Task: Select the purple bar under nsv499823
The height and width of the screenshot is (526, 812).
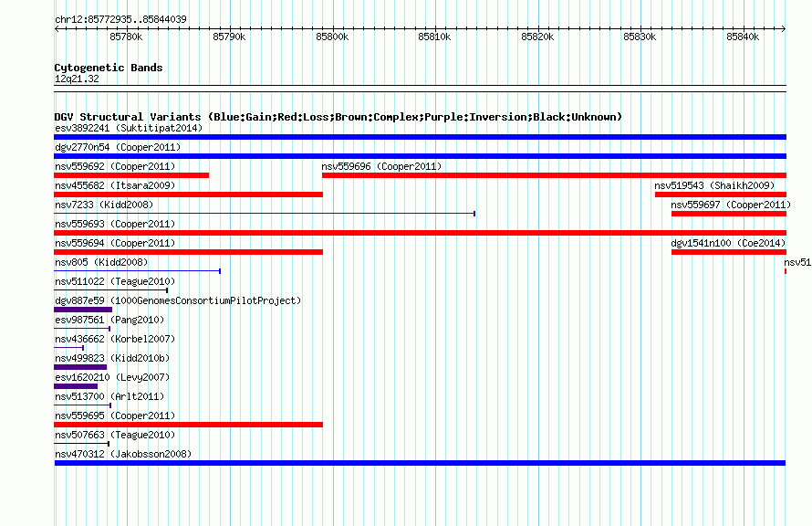Action: [80, 367]
